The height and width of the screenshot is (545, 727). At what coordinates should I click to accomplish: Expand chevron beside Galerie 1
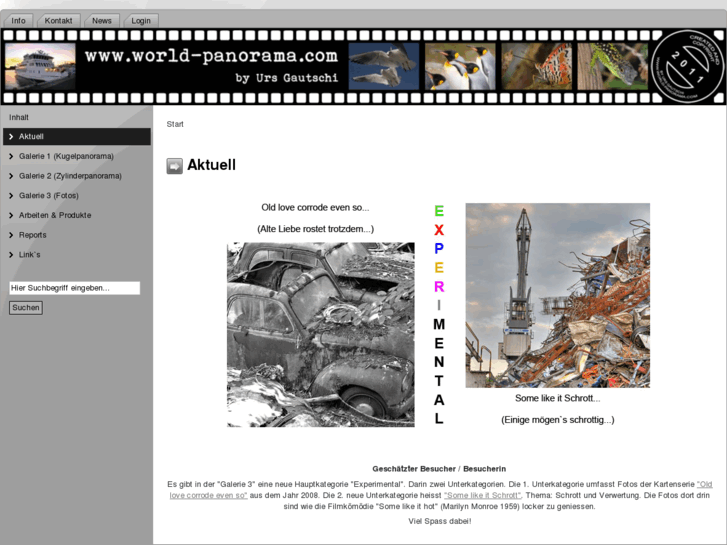click(x=11, y=156)
